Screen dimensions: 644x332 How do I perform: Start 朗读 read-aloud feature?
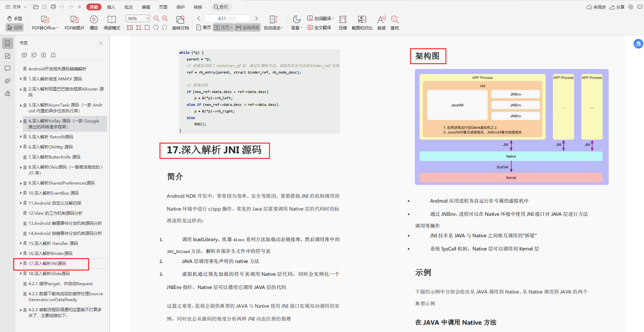pyautogui.click(x=381, y=19)
